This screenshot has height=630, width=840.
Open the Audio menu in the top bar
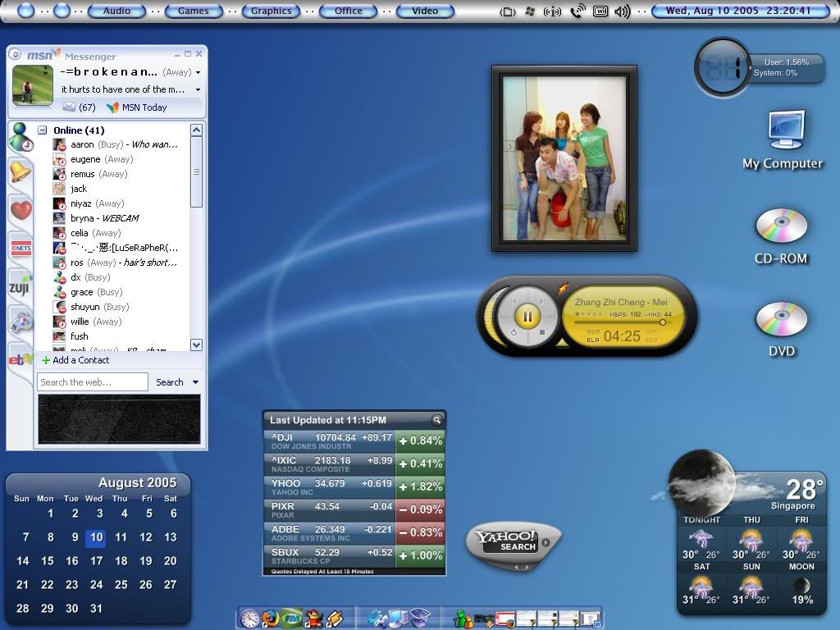(x=116, y=11)
